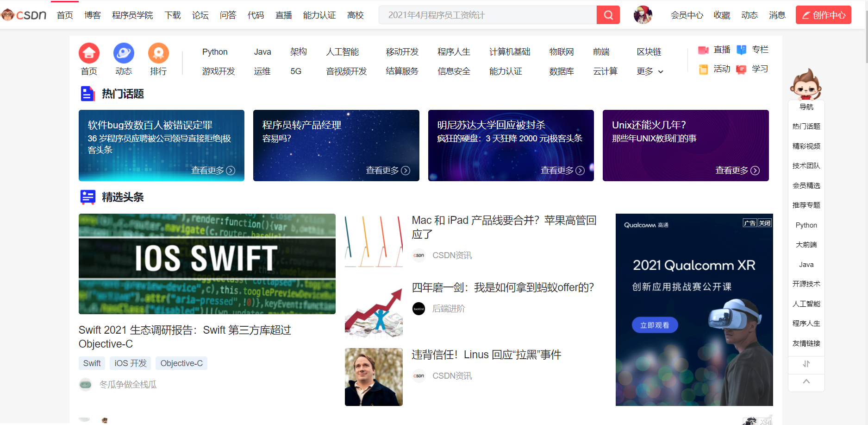Click the search input field
The image size is (868, 425).
point(488,15)
